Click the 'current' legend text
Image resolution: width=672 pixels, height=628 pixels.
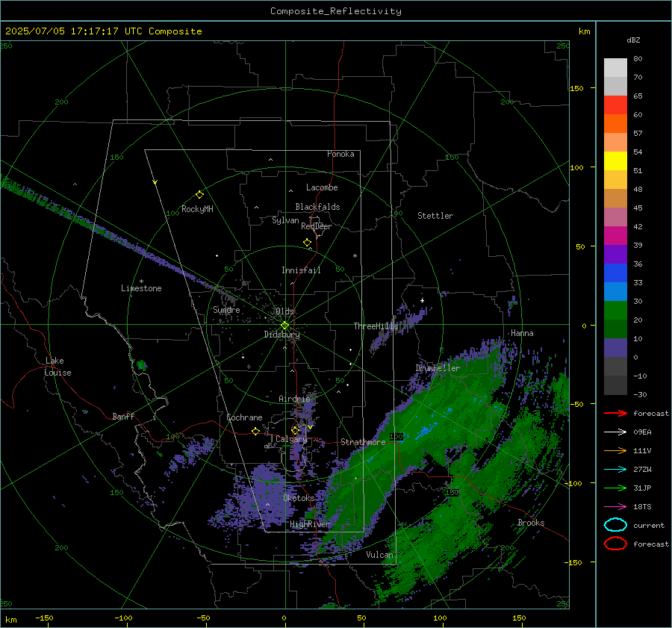point(649,526)
